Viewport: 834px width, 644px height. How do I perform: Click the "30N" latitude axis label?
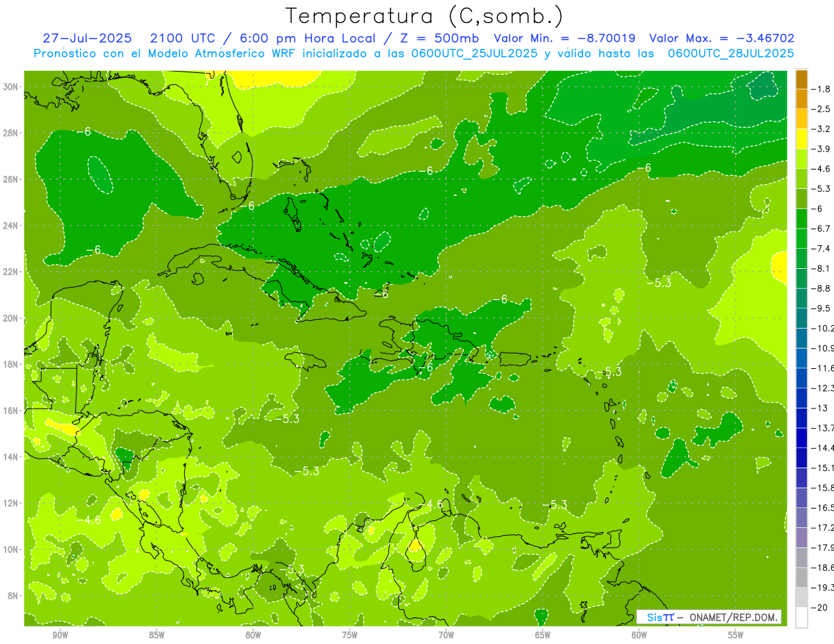[x=11, y=87]
